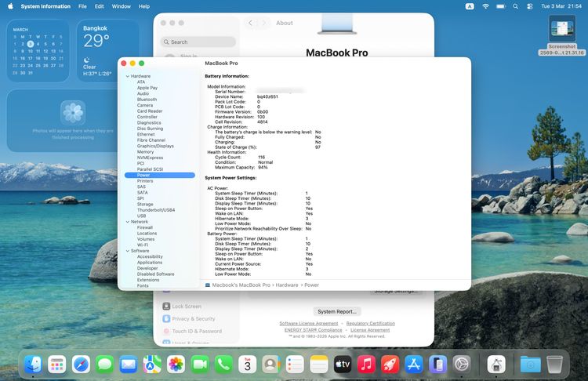Open App Store from the Dock
The height and width of the screenshot is (381, 588).
coord(414,364)
